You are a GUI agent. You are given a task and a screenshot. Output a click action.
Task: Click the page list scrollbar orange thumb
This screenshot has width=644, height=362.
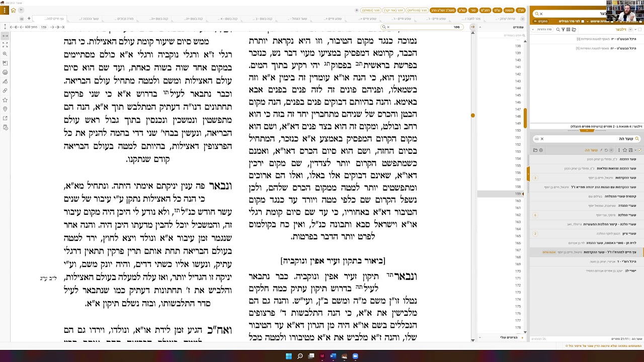point(526,119)
